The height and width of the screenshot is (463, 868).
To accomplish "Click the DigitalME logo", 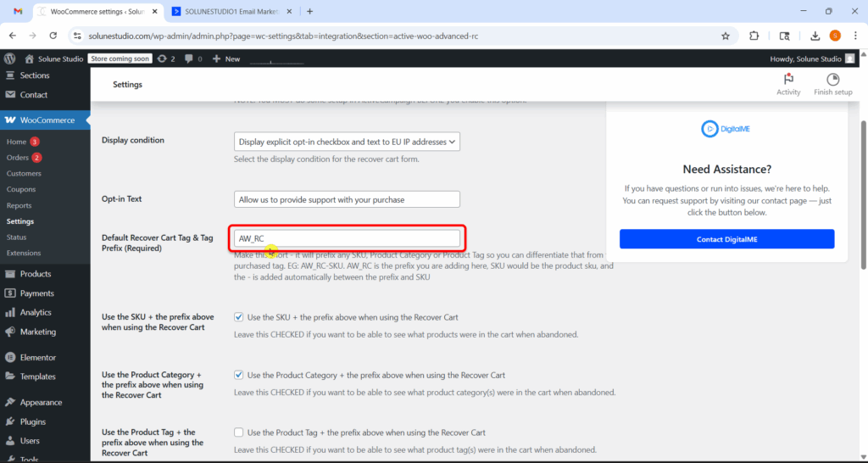I will [x=726, y=129].
